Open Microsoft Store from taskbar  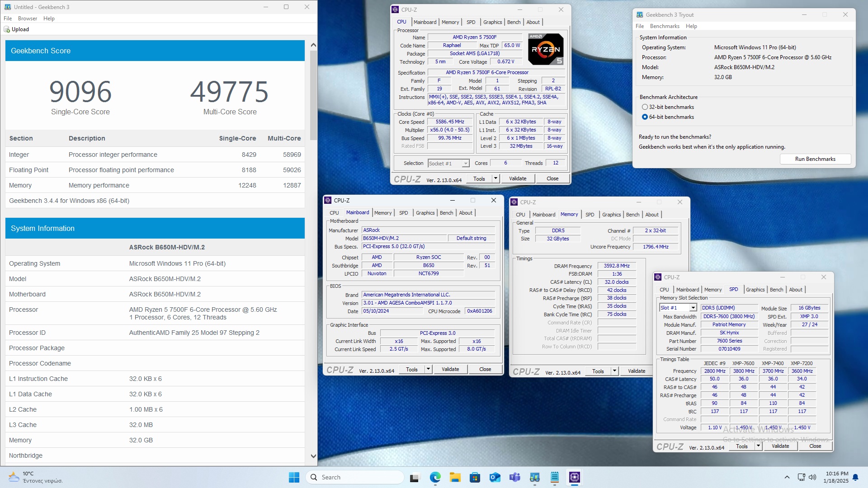[475, 477]
